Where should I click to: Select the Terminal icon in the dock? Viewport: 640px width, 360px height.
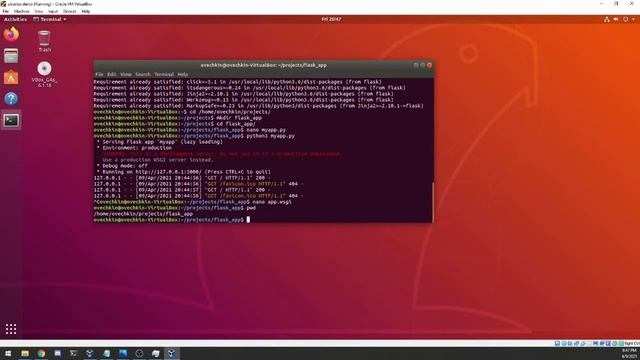[x=11, y=120]
